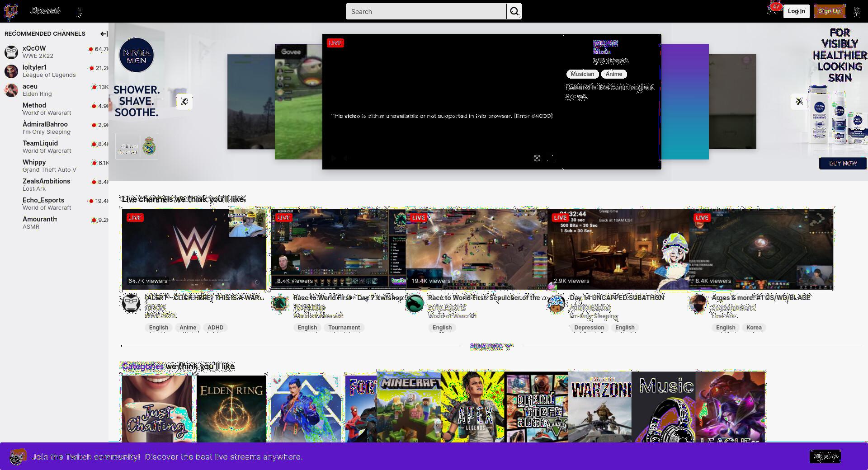This screenshot has height=470, width=868.
Task: Click aceu avatar in sidebar
Action: [x=11, y=90]
